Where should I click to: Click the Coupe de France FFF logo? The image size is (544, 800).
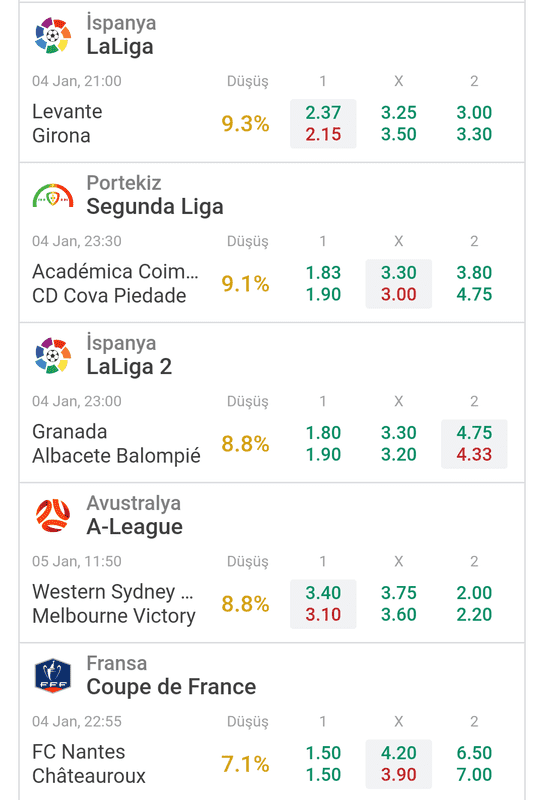53,676
